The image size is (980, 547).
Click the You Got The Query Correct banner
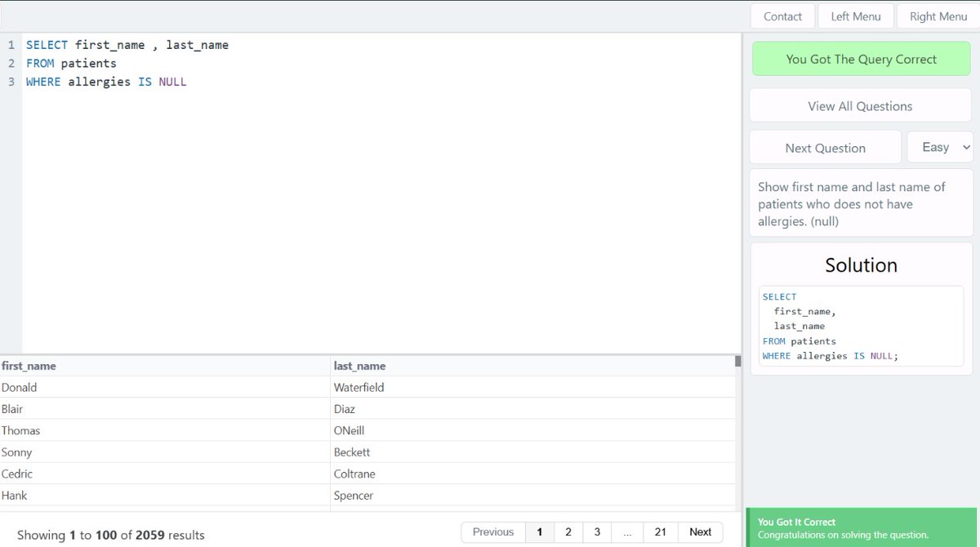coord(861,59)
